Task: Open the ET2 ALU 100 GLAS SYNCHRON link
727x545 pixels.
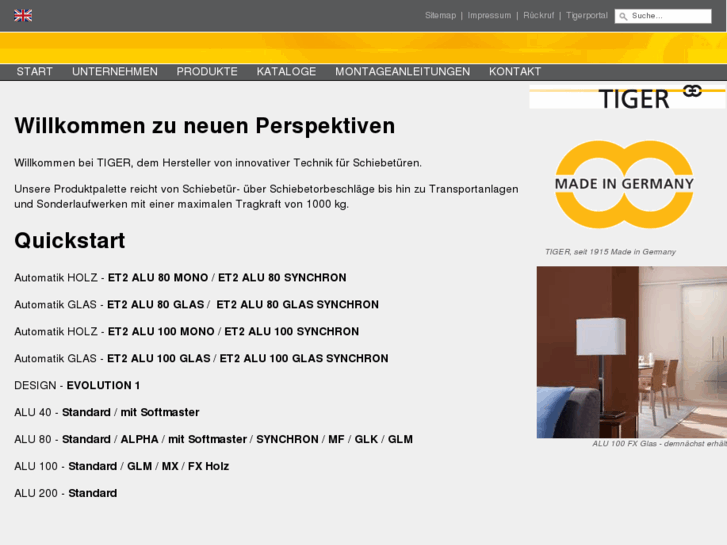Action: click(304, 359)
